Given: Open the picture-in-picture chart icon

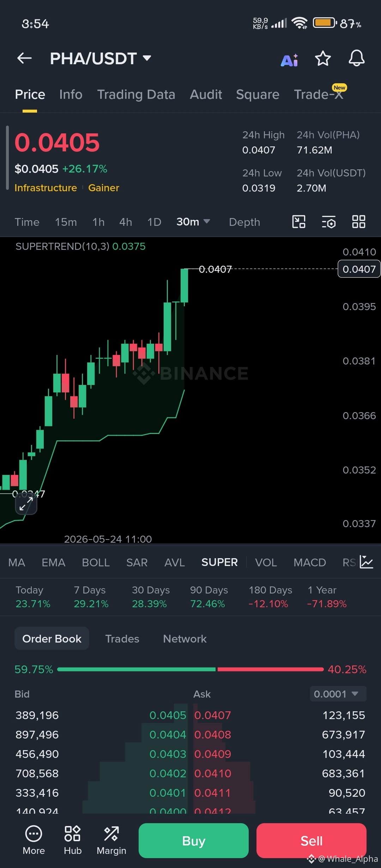Looking at the screenshot, I should tap(299, 222).
